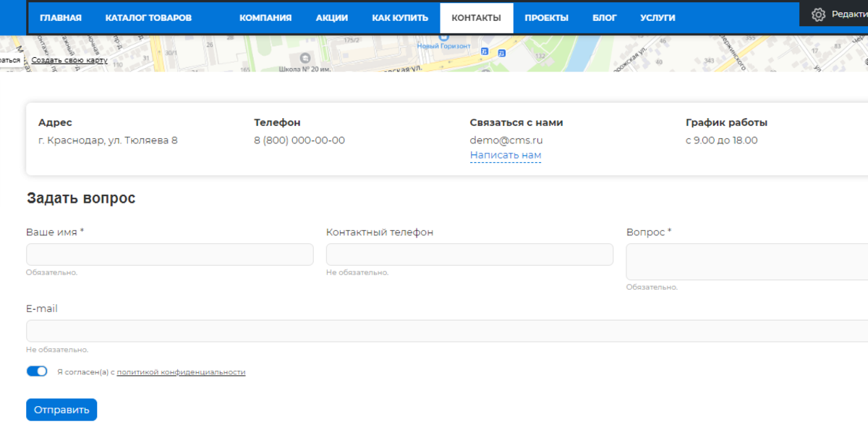The height and width of the screenshot is (441, 868).
Task: Navigate to БЛОГ
Action: (x=605, y=18)
